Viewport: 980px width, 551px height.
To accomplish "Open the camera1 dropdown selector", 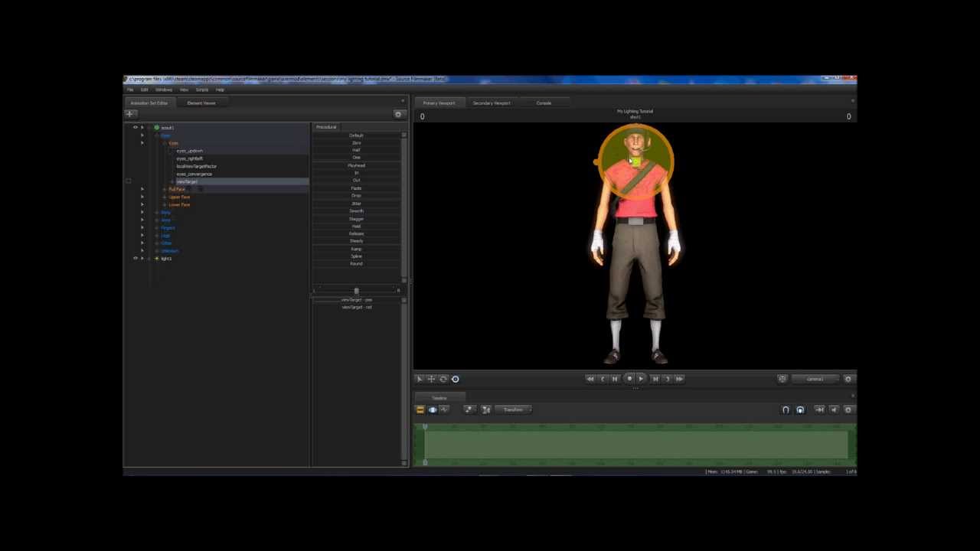I will pyautogui.click(x=815, y=379).
